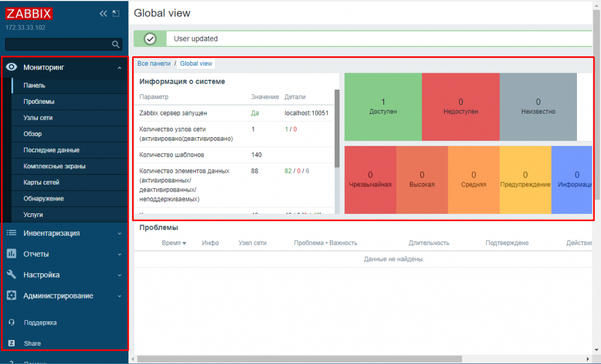Click into the sidebar search field
Screen dimensions: 601x364
(x=58, y=45)
